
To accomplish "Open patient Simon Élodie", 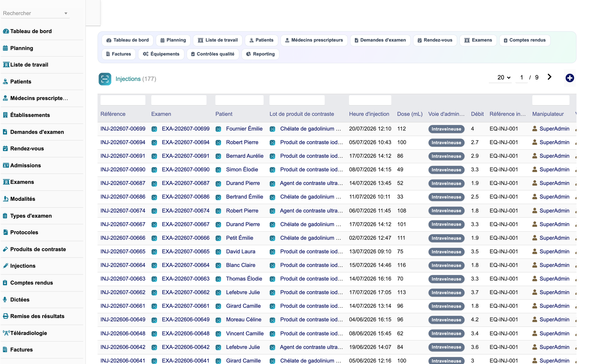I will pos(242,170).
